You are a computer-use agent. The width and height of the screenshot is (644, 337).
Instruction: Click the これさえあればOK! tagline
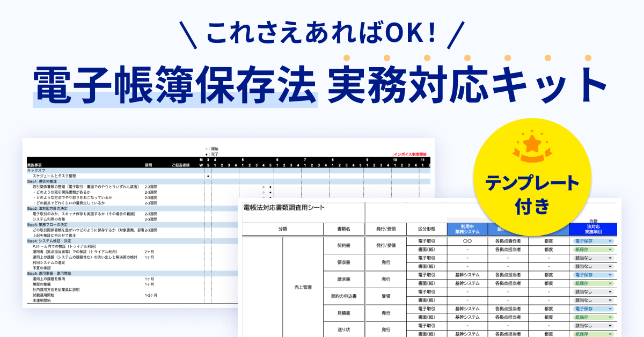pos(321,33)
